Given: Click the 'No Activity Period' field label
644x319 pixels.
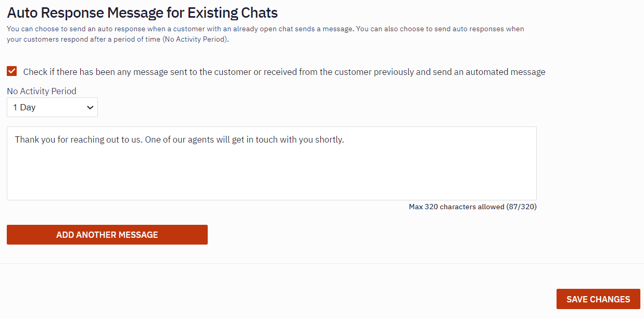Looking at the screenshot, I should 42,91.
